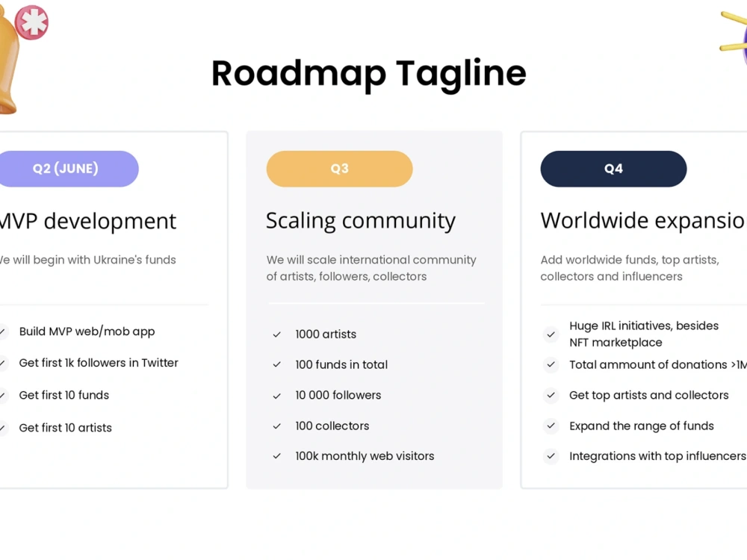
Task: Click the checkmark beside Huge IRL initiatives
Action: coord(551,335)
